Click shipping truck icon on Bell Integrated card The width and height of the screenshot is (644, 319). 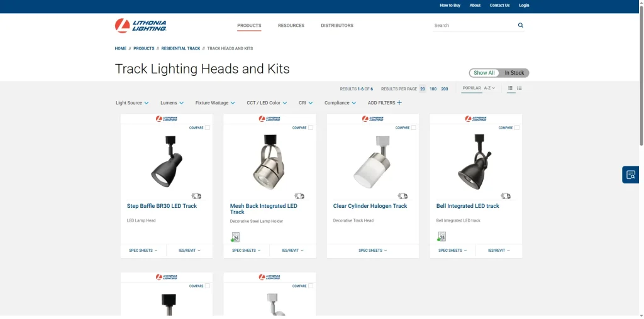tap(506, 196)
